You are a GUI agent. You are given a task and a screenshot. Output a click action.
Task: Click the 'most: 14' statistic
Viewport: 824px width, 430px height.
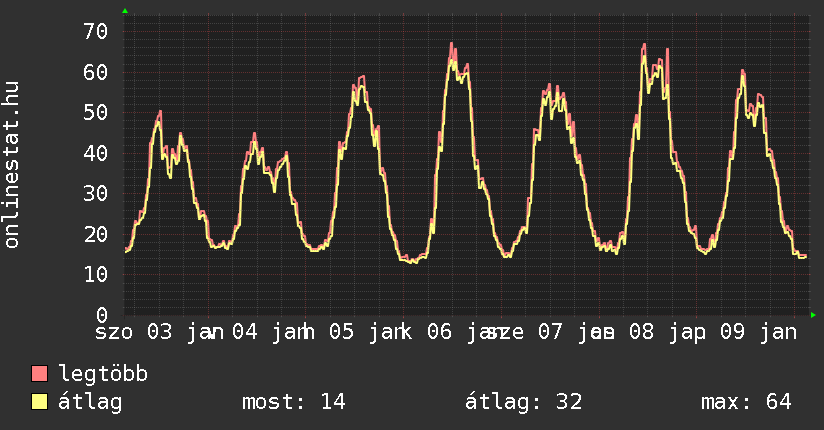click(293, 402)
